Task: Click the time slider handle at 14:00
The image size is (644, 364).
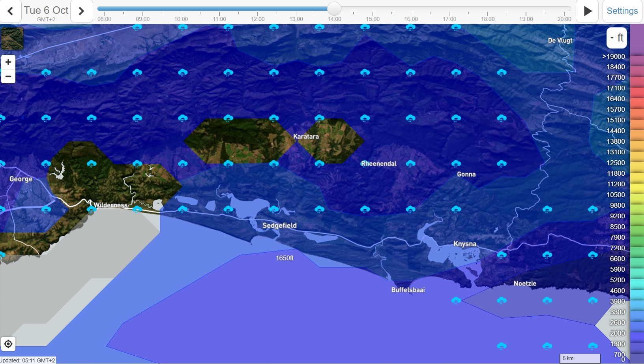Action: pos(334,9)
